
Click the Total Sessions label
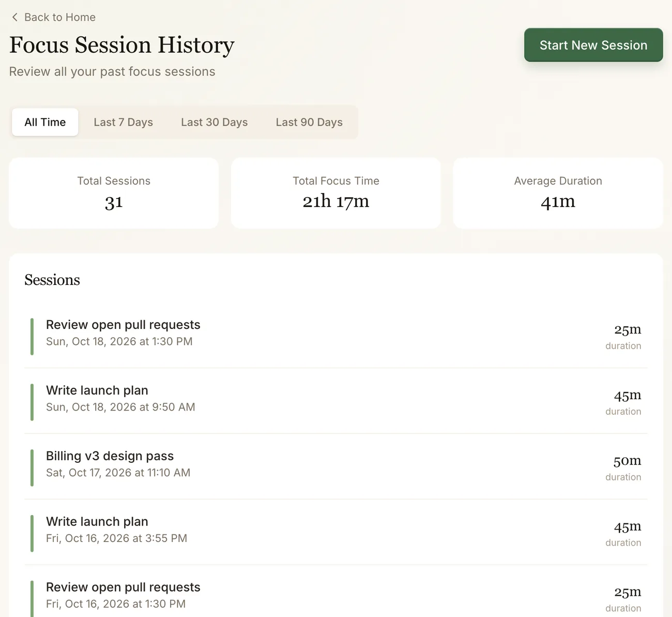(114, 181)
